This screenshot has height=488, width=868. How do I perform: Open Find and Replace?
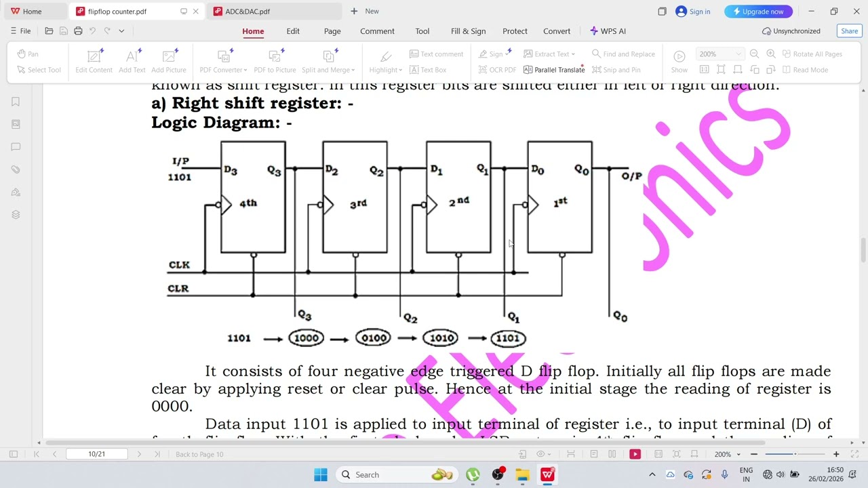click(623, 54)
